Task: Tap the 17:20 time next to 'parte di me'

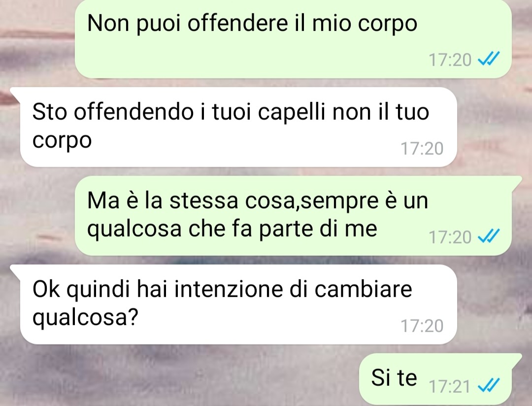Action: [x=450, y=237]
